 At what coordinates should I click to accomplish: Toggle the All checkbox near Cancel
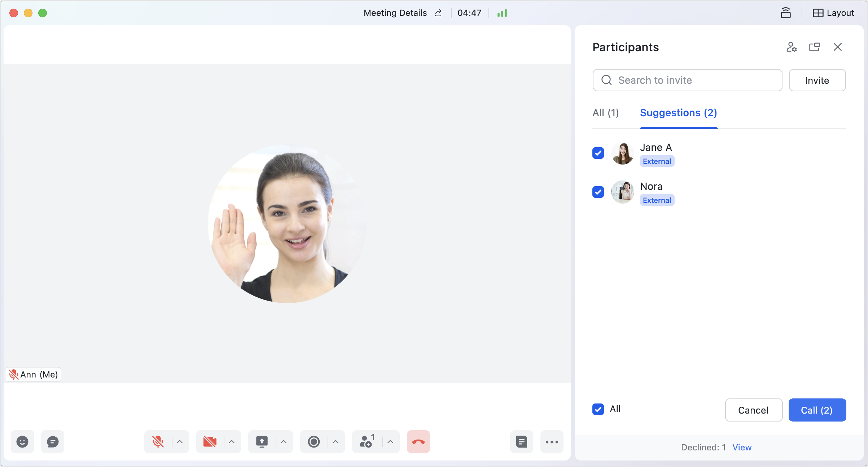pos(598,409)
